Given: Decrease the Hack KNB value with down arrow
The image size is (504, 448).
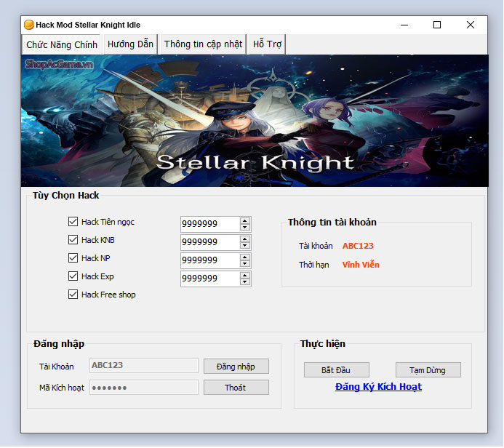Looking at the screenshot, I should click(245, 246).
